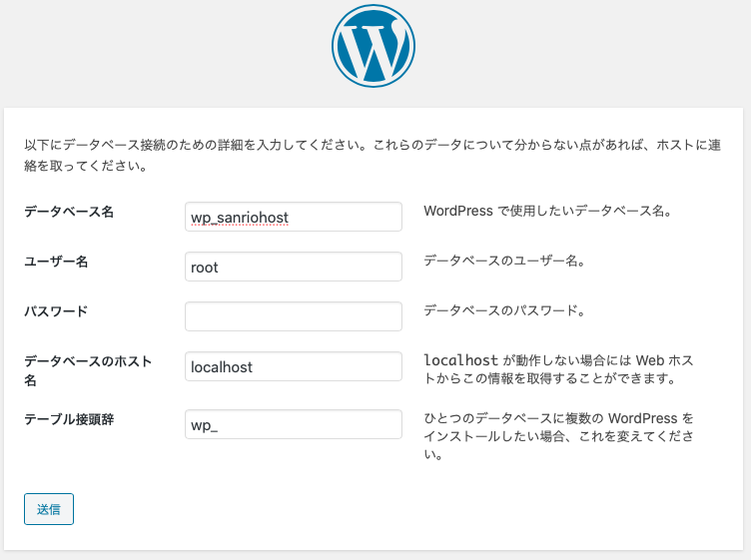Click the ユーザー名 field containing root
The image size is (751, 560).
pos(293,267)
